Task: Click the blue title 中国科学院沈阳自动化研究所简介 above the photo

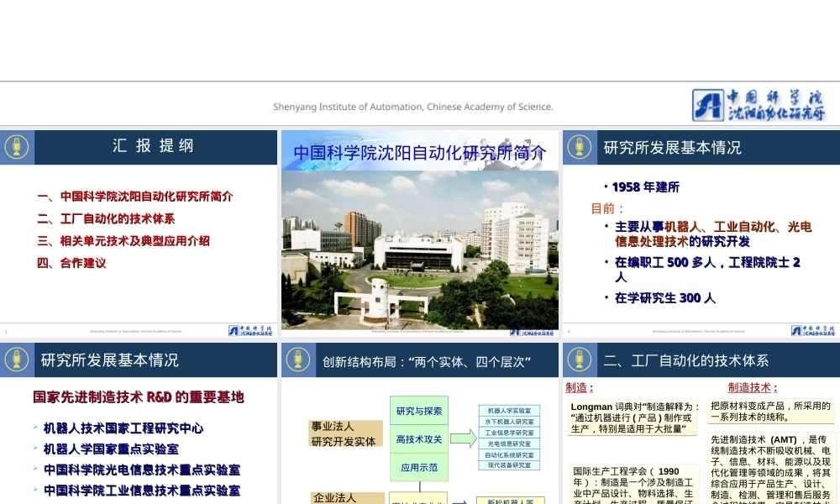Action: [420, 153]
